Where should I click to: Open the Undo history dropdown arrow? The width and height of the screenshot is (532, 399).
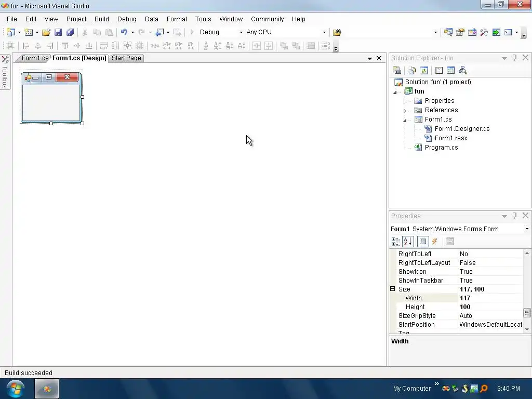pyautogui.click(x=132, y=32)
